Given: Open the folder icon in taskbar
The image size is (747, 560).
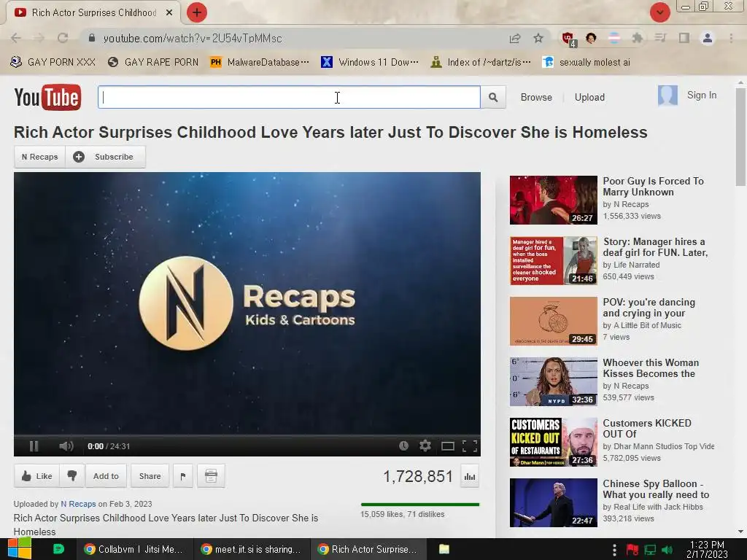Looking at the screenshot, I should point(444,549).
